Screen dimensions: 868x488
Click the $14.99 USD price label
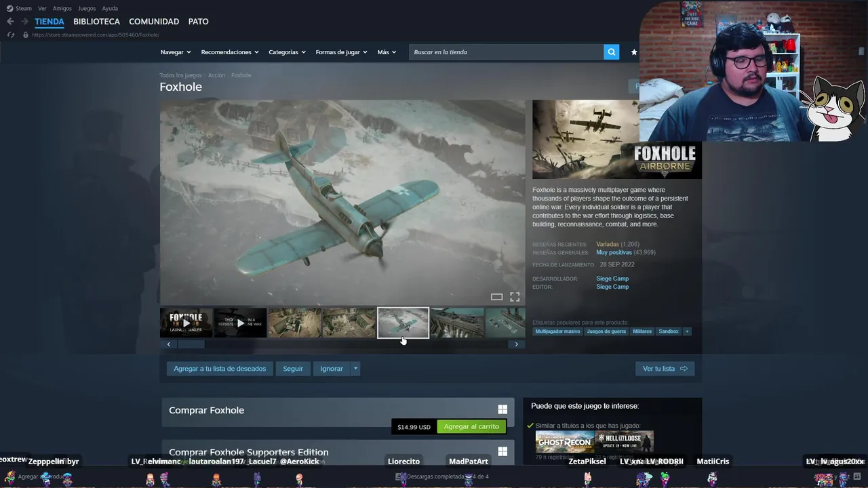coord(414,427)
